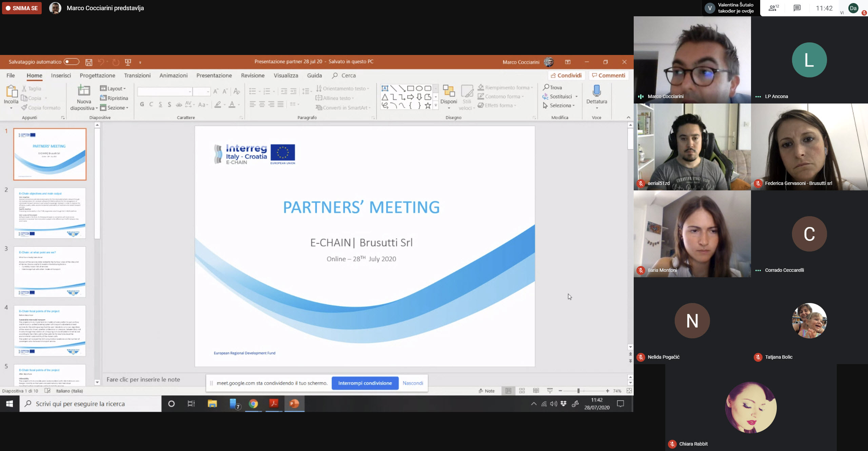Toggle strikethrough formatting
Image resolution: width=868 pixels, height=451 pixels.
(x=179, y=105)
